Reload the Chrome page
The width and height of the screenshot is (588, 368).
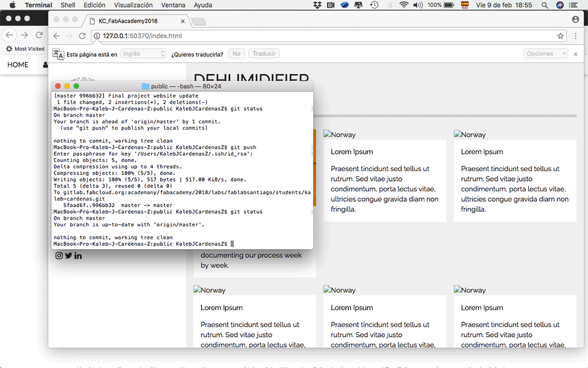pos(82,35)
